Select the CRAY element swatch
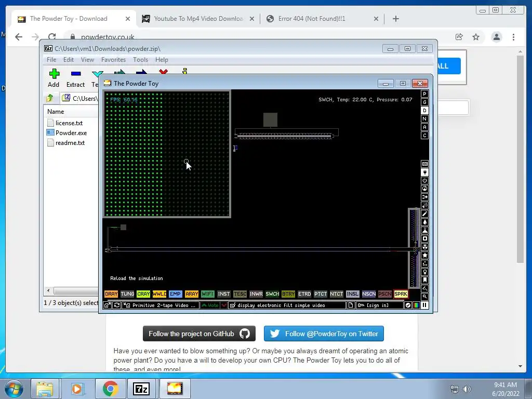 (143, 294)
